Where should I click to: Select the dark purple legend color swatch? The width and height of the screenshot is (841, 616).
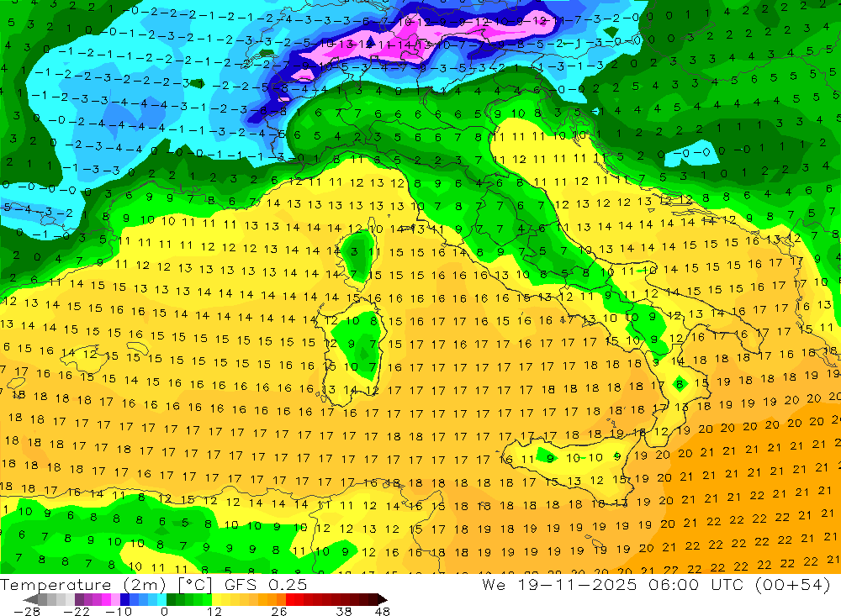pos(79,599)
